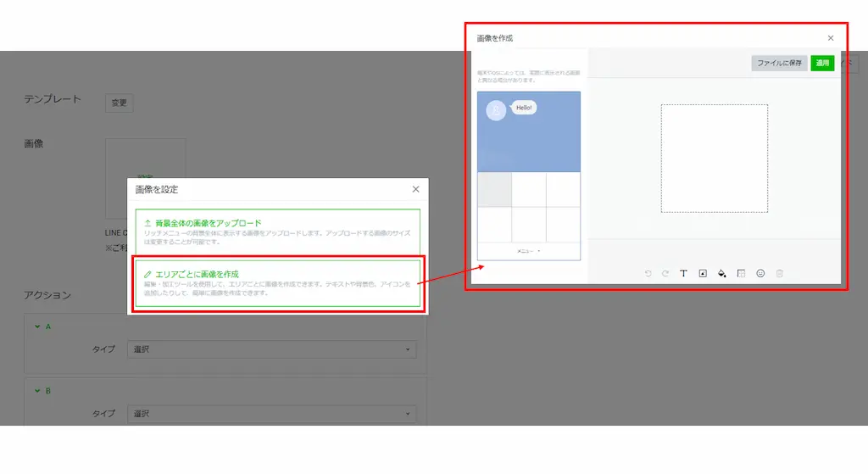Click the redo arrow icon
This screenshot has width=868, height=474.
[x=665, y=273]
